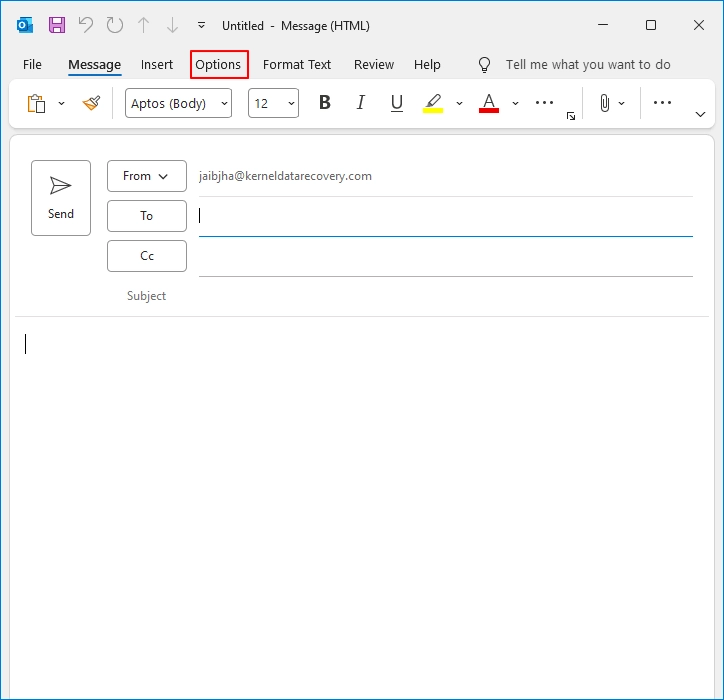Viewport: 724px width, 700px height.
Task: Click the Cc button to add recipients
Action: click(x=147, y=256)
